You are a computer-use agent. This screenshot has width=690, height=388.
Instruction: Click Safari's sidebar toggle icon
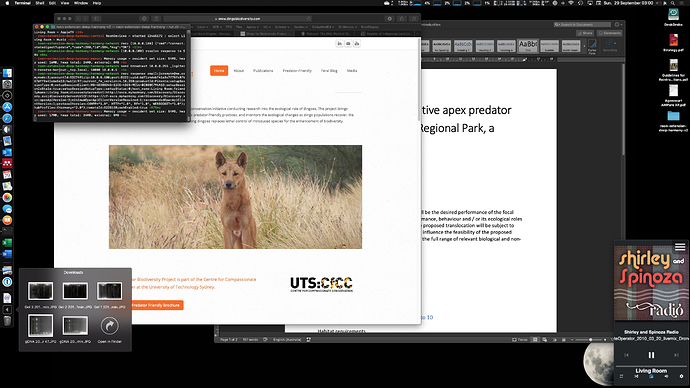pyautogui.click(x=96, y=18)
